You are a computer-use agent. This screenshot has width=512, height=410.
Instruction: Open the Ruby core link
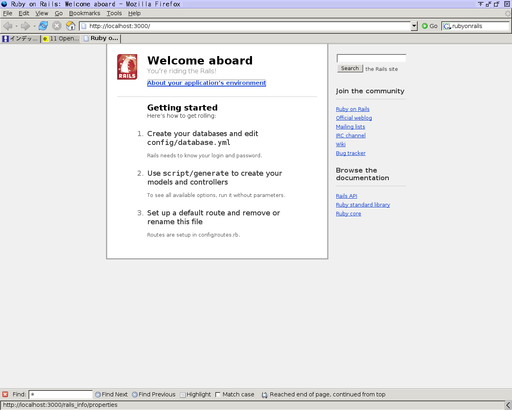pyautogui.click(x=348, y=214)
